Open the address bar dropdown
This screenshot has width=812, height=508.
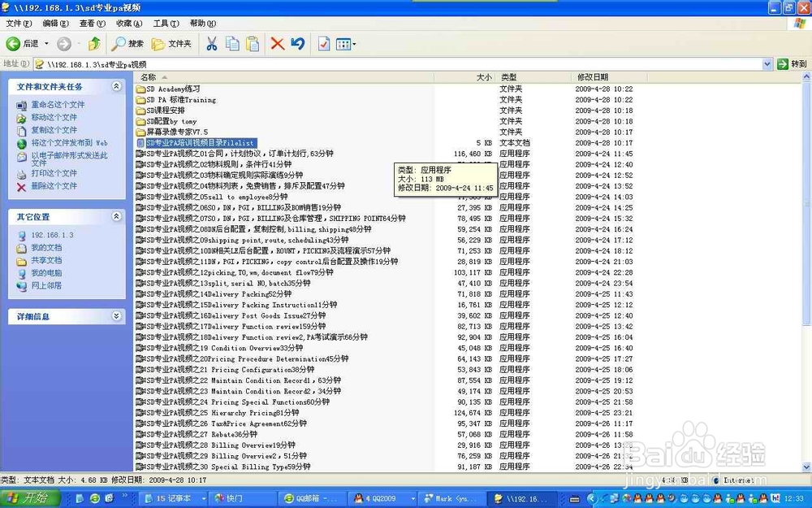pyautogui.click(x=767, y=63)
